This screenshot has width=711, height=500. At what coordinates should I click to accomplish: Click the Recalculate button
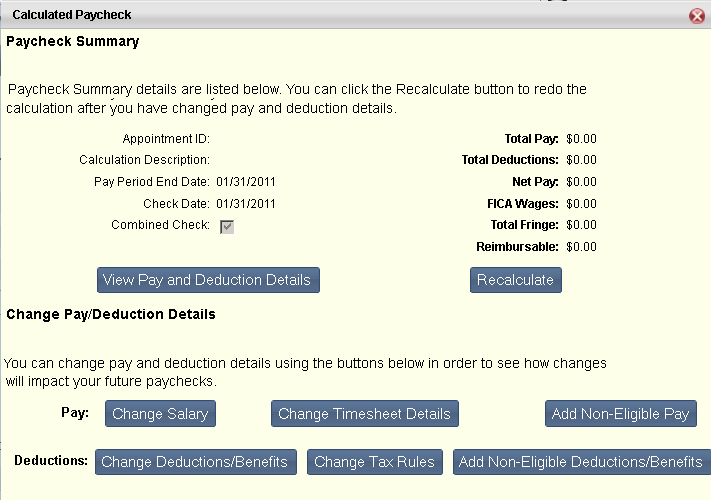click(x=516, y=280)
